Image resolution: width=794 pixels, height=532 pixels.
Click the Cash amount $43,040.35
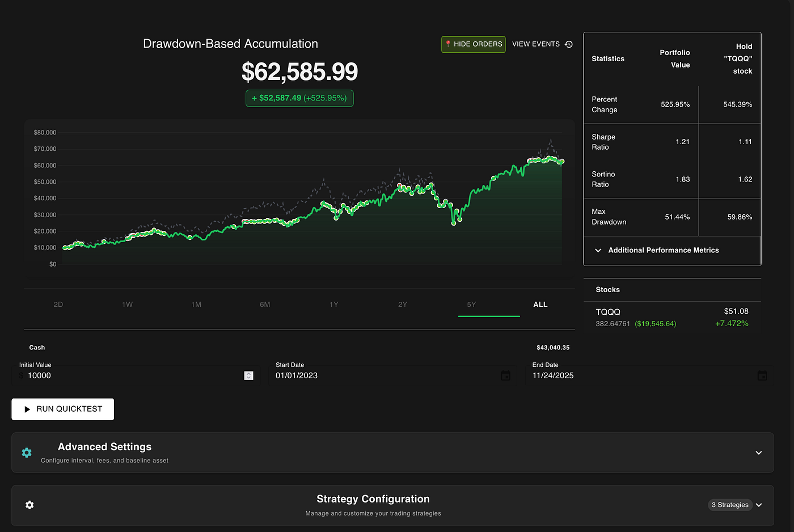553,348
